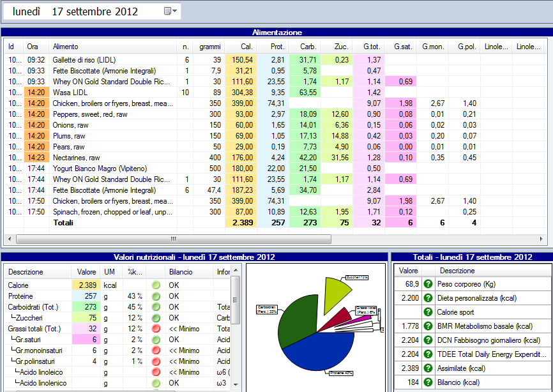The height and width of the screenshot is (392, 553).
Task: Click the Bilancio column header
Action: coord(181,273)
